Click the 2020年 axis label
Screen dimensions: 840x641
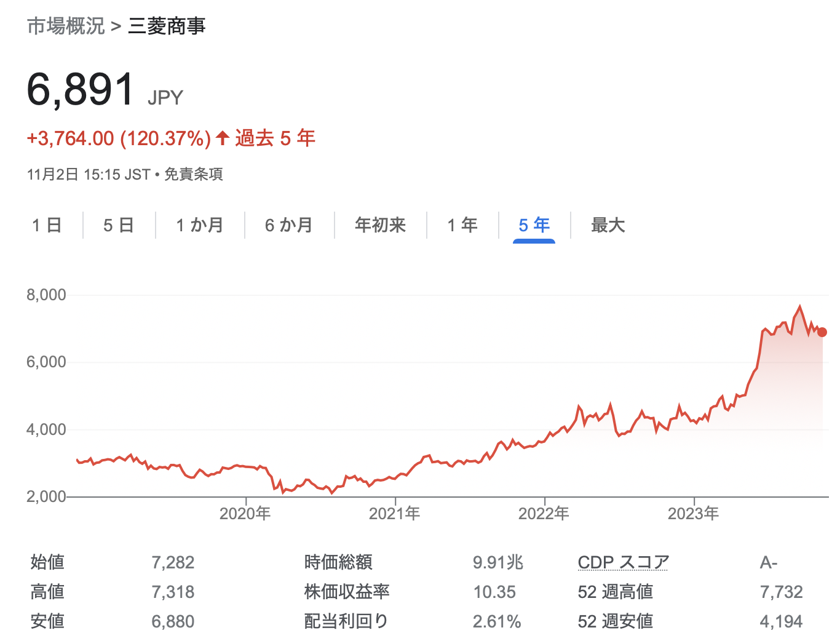pos(245,514)
